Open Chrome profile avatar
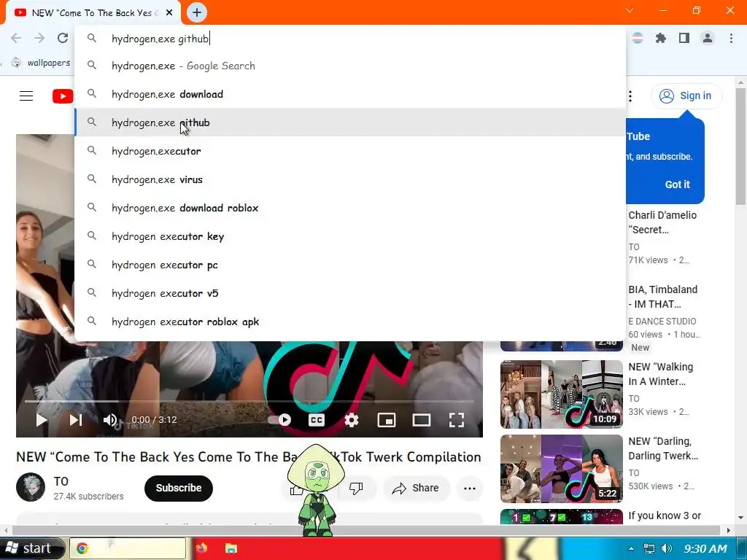 pos(708,38)
